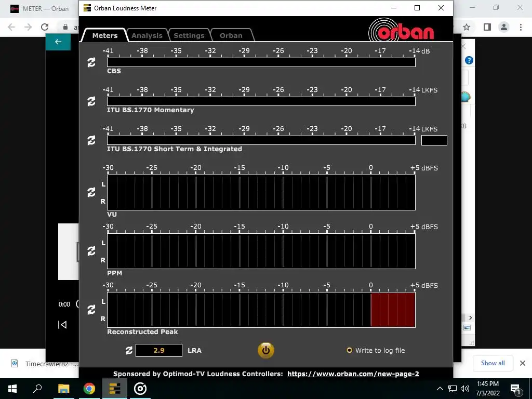Reset the CBS loudness meter
The width and height of the screenshot is (532, 399).
pyautogui.click(x=91, y=62)
